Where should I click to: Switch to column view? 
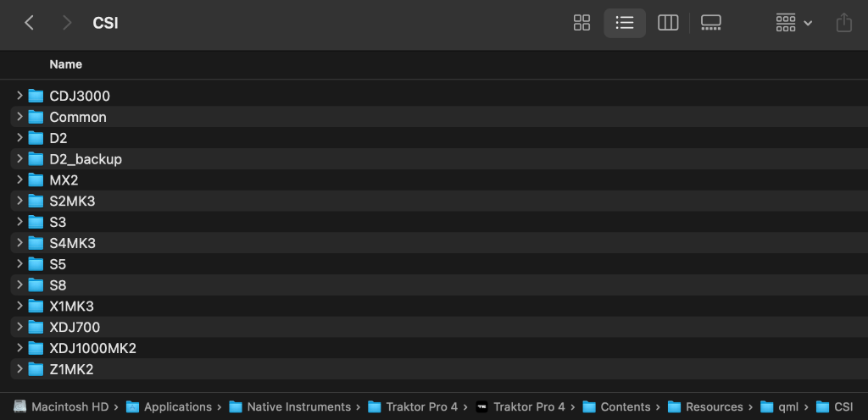tap(668, 23)
